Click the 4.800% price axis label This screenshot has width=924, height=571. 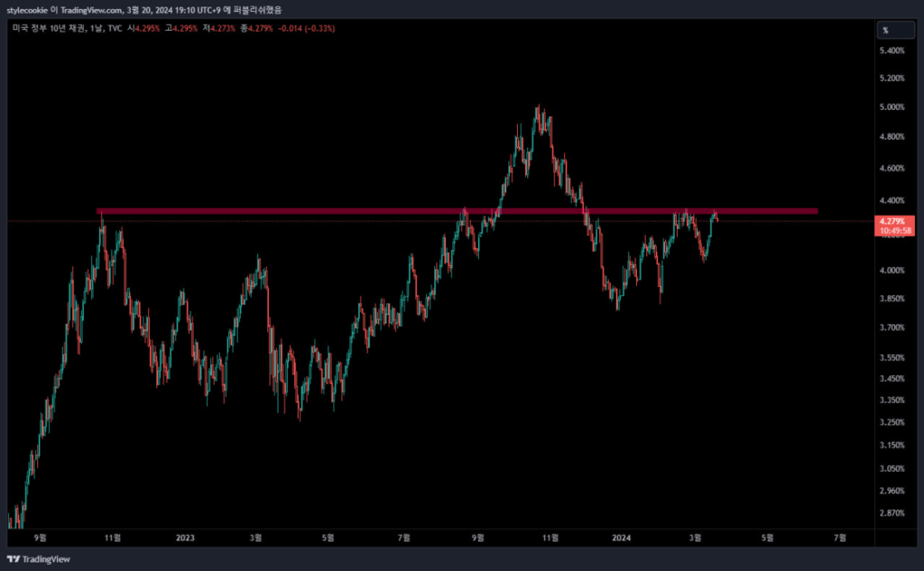pyautogui.click(x=892, y=137)
